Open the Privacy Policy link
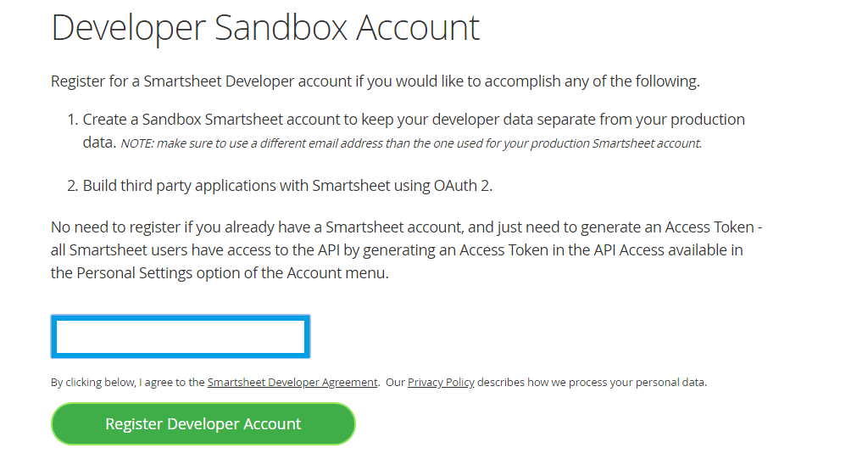This screenshot has height=476, width=868. 441,383
